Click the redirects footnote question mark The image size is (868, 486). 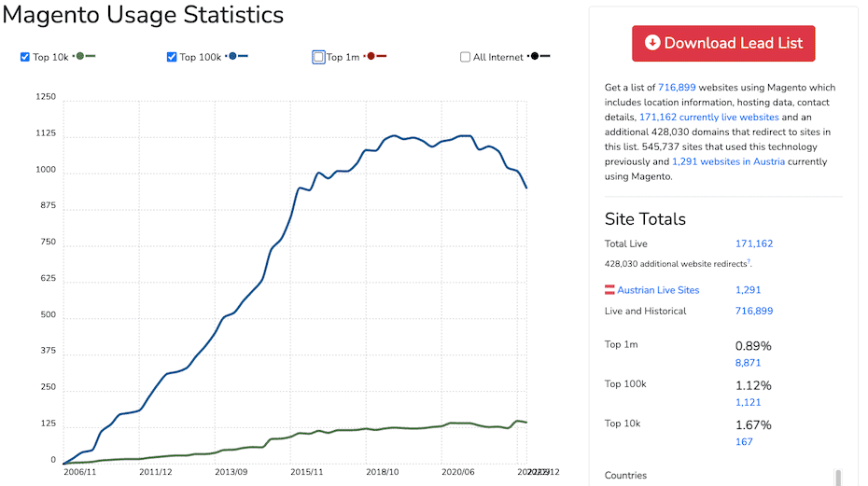click(749, 262)
